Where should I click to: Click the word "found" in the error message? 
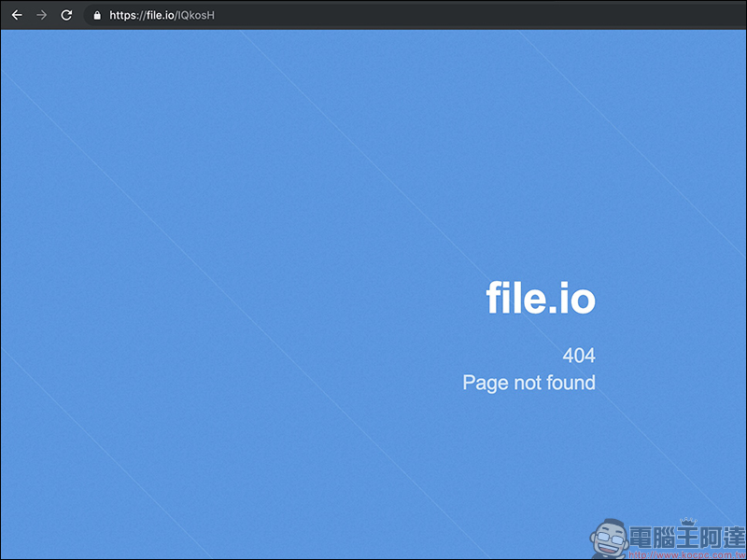pyautogui.click(x=573, y=383)
